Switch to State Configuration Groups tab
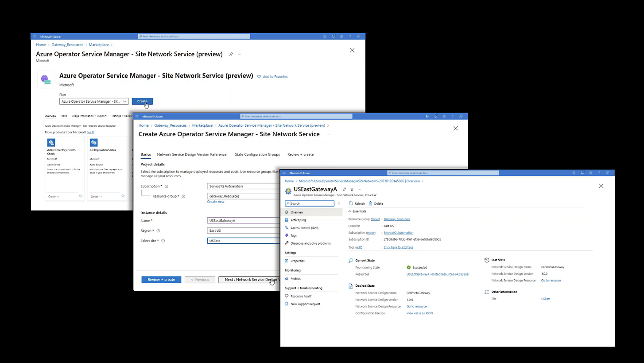Image resolution: width=644 pixels, height=363 pixels. (x=257, y=154)
